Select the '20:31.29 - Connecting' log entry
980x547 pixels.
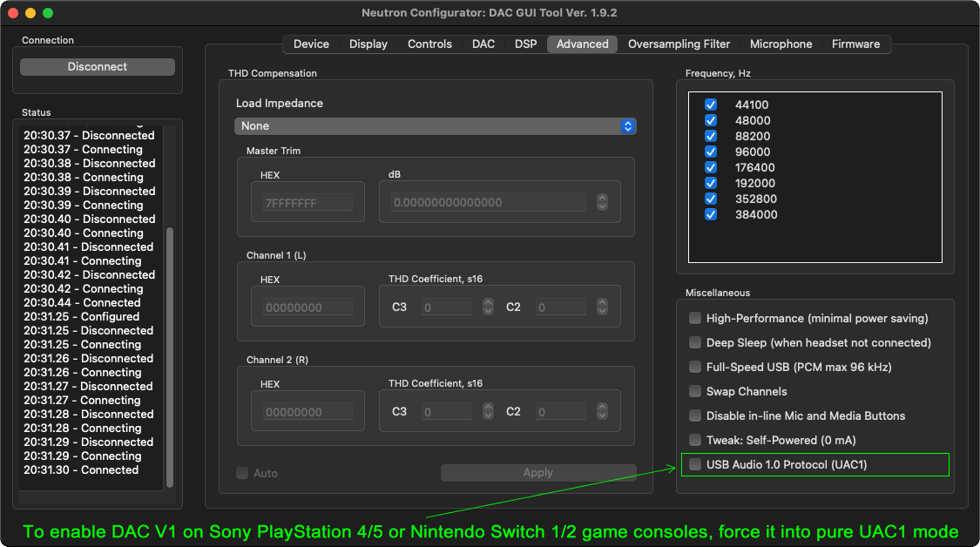(83, 456)
